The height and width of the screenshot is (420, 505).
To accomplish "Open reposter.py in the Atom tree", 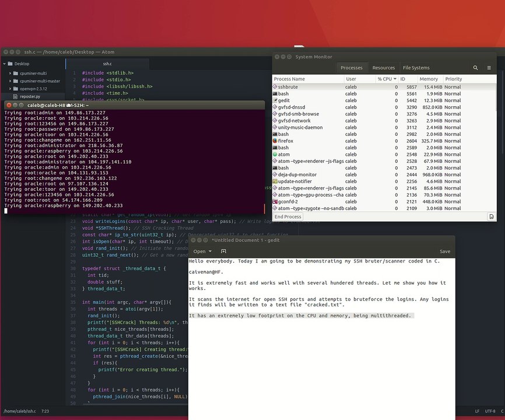I will pos(30,96).
